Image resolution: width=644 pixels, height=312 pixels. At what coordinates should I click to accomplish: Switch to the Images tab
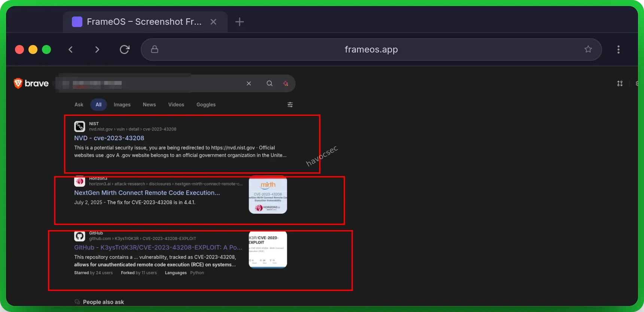pyautogui.click(x=122, y=105)
